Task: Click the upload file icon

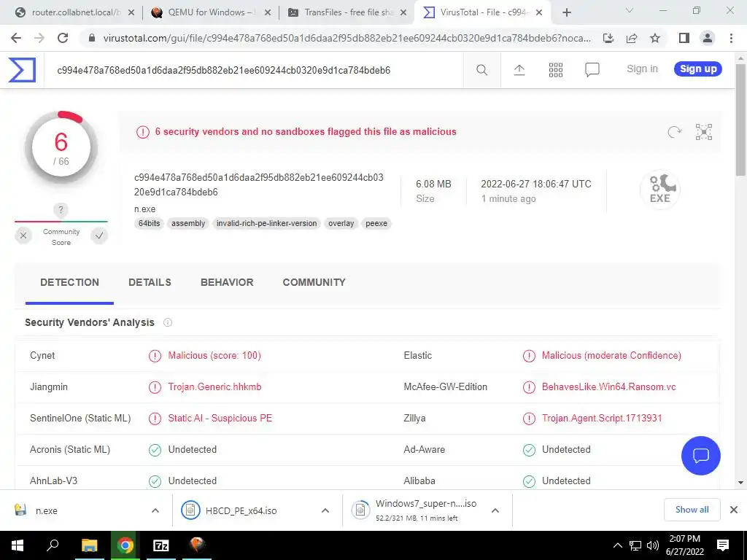Action: (519, 70)
